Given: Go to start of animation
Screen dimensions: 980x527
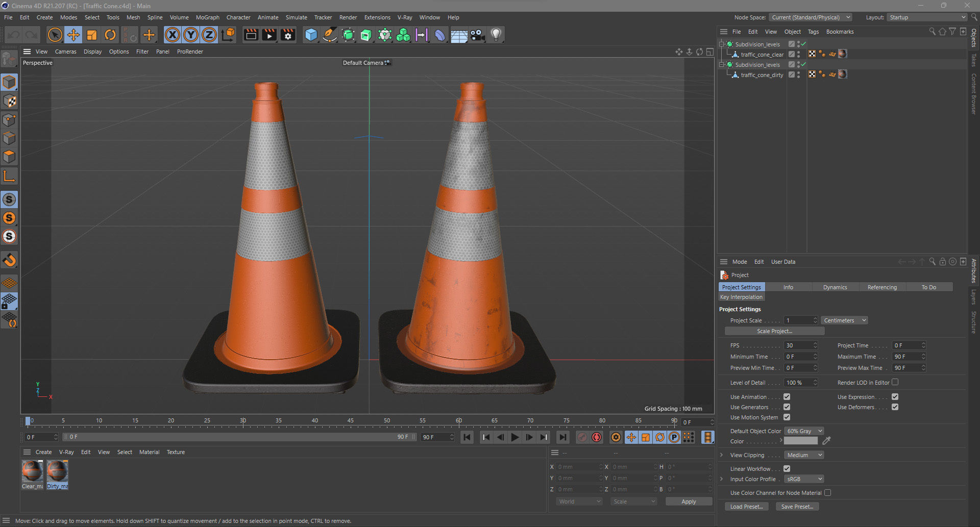Looking at the screenshot, I should click(x=467, y=437).
